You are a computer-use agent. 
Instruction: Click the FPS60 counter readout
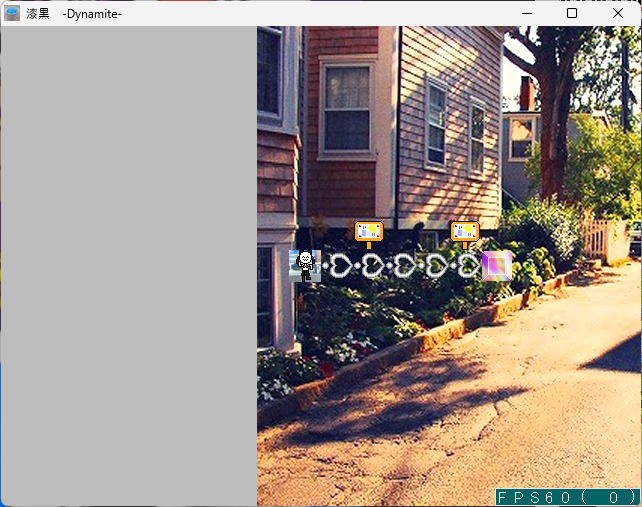click(568, 497)
